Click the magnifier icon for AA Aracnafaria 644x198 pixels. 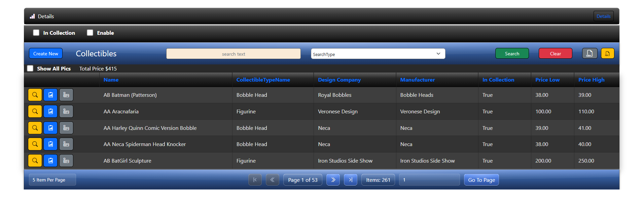pyautogui.click(x=35, y=111)
